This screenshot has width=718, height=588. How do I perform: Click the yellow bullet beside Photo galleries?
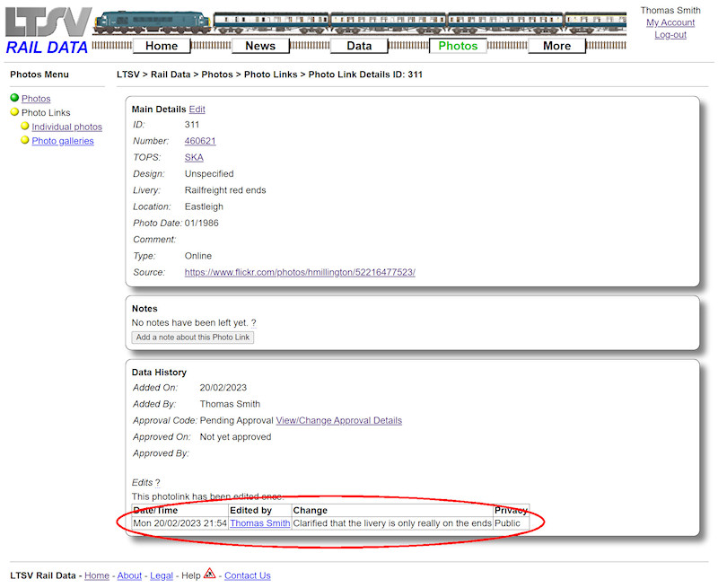pyautogui.click(x=24, y=140)
